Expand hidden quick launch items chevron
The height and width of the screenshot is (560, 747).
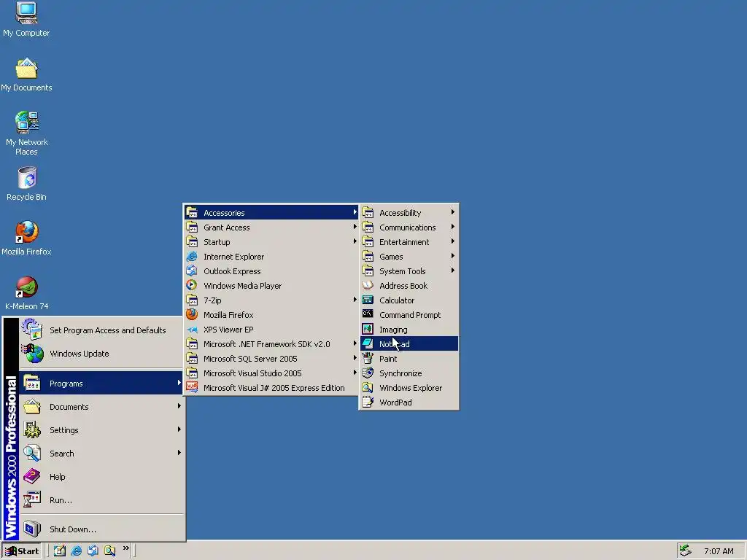pos(125,548)
